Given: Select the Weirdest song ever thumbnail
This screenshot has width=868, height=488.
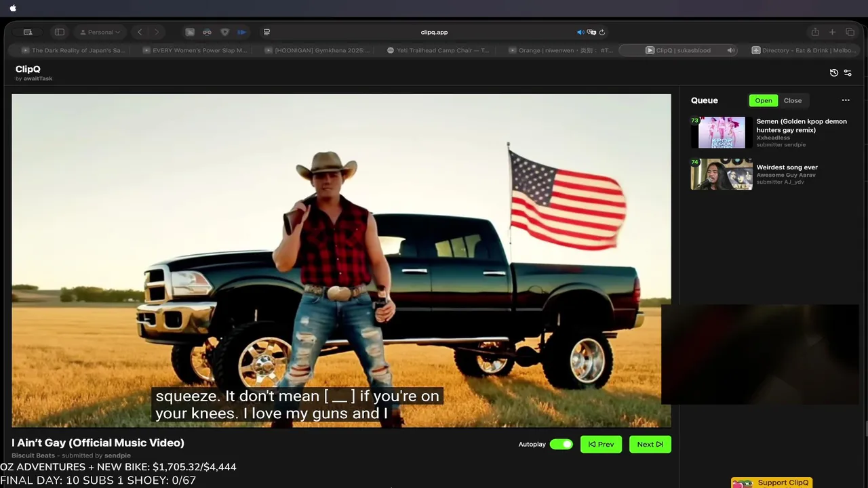Looking at the screenshot, I should tap(722, 174).
